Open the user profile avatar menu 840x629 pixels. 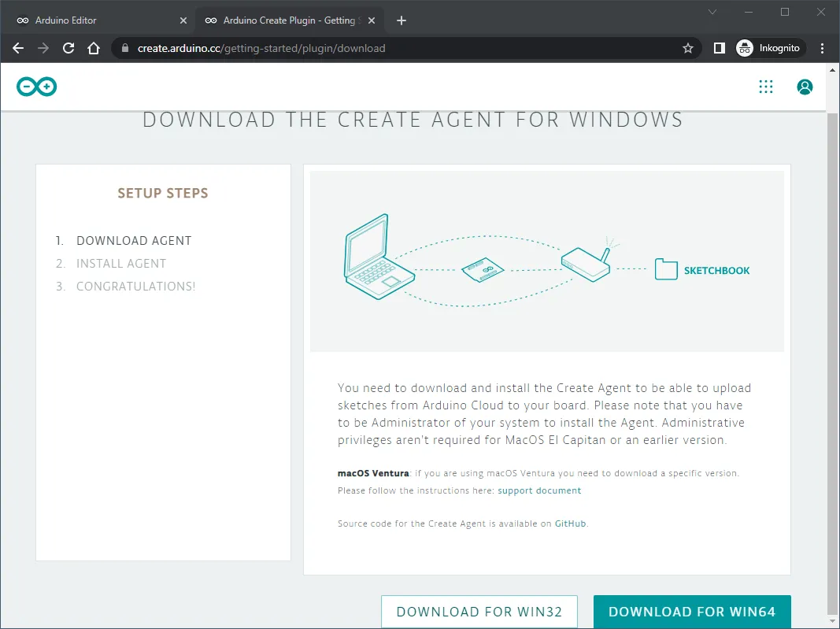pyautogui.click(x=805, y=87)
